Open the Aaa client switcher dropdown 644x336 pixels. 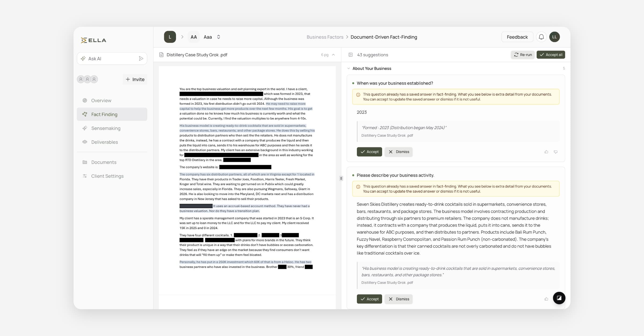[x=212, y=37]
